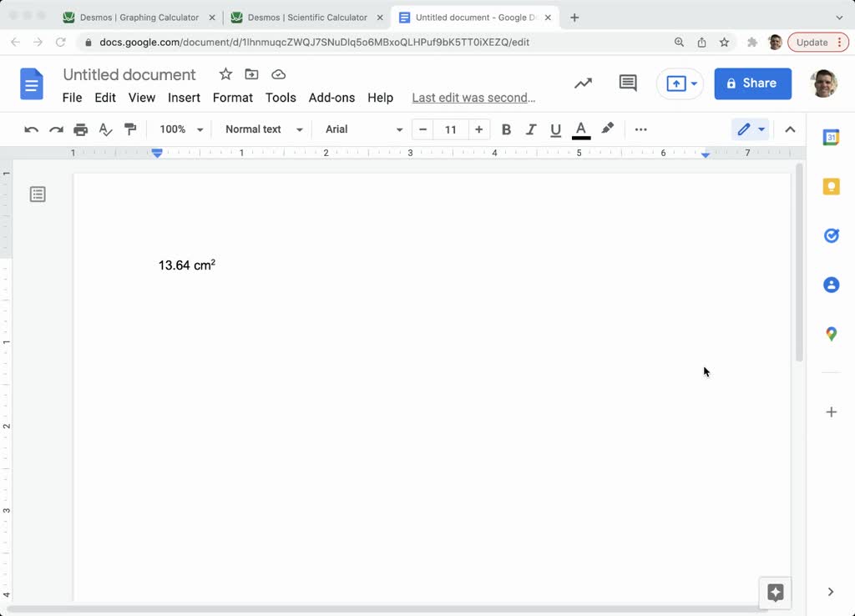Switch to Desmos Scientific Calculator tab

coord(306,18)
